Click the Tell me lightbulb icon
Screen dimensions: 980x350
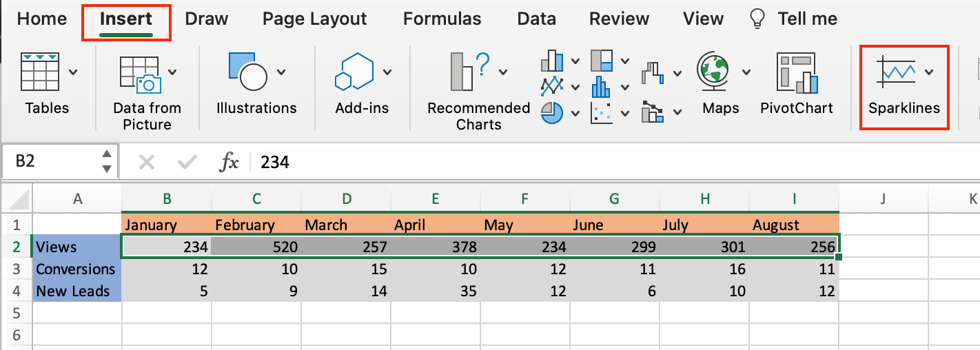[757, 19]
